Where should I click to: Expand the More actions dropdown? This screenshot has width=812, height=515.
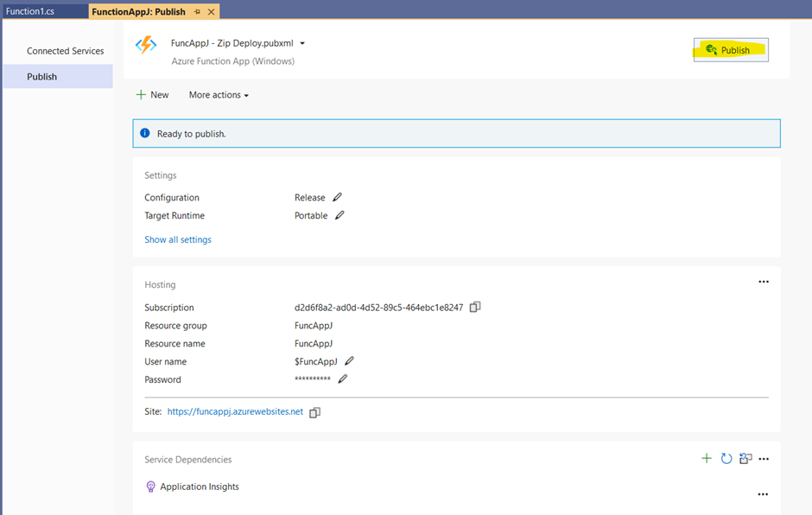pos(219,95)
